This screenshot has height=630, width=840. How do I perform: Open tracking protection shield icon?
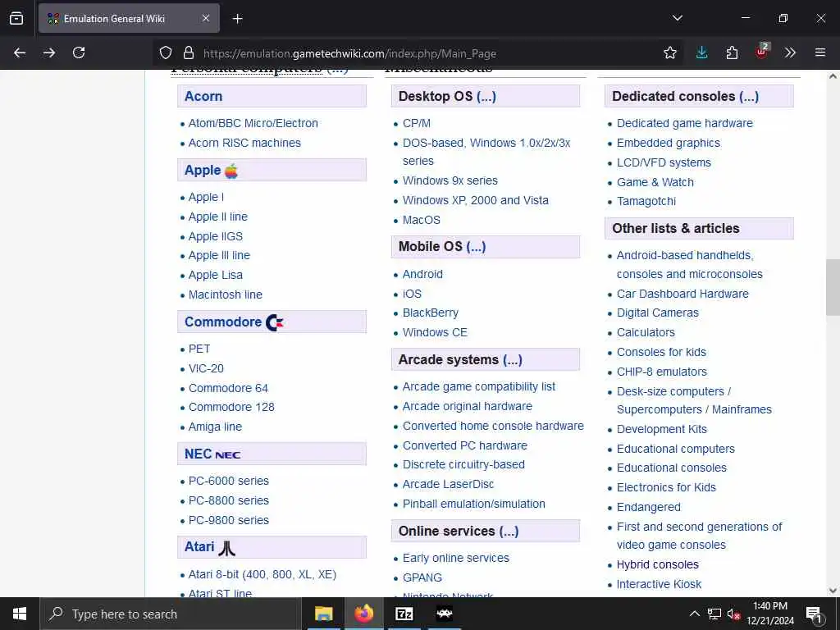tap(166, 53)
